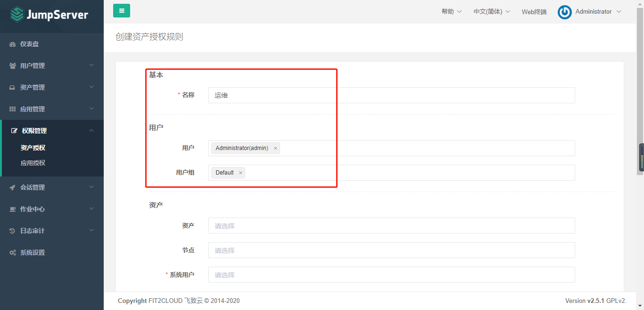Image resolution: width=644 pixels, height=310 pixels.
Task: Click the Version v2.5.1 footer text
Action: 595,301
